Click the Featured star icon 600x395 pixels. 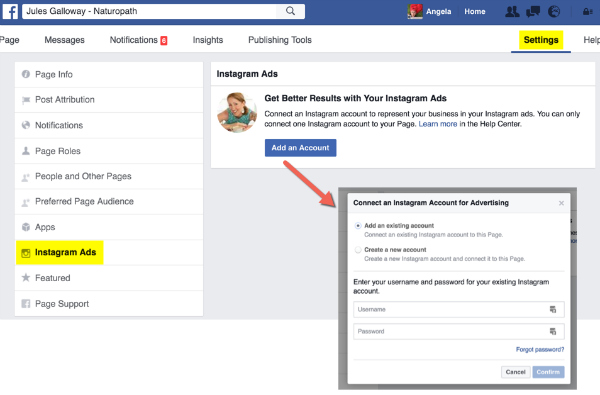click(26, 277)
